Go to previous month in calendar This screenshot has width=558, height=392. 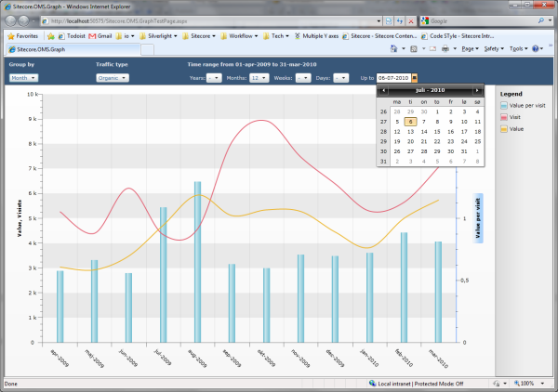[383, 90]
